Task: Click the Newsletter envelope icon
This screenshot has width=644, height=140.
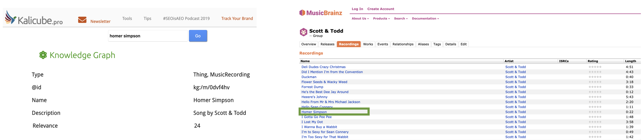Action: point(82,20)
